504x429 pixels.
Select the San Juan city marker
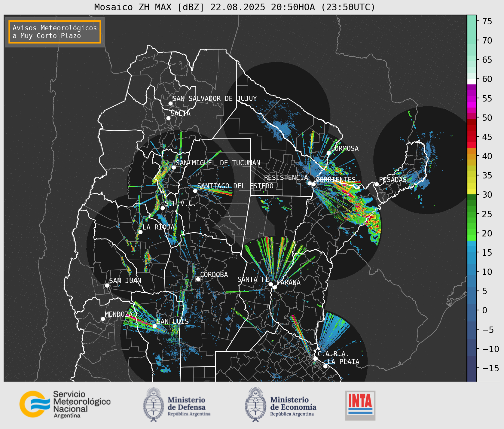click(x=107, y=285)
